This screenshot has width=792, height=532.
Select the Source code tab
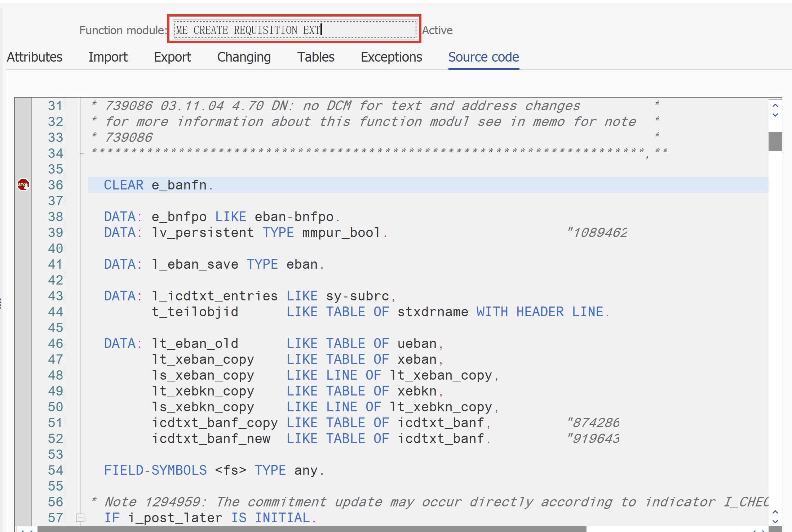[483, 57]
